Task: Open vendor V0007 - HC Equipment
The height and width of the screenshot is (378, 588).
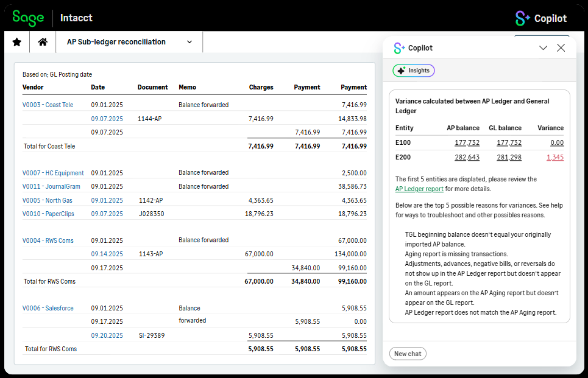Action: tap(53, 173)
